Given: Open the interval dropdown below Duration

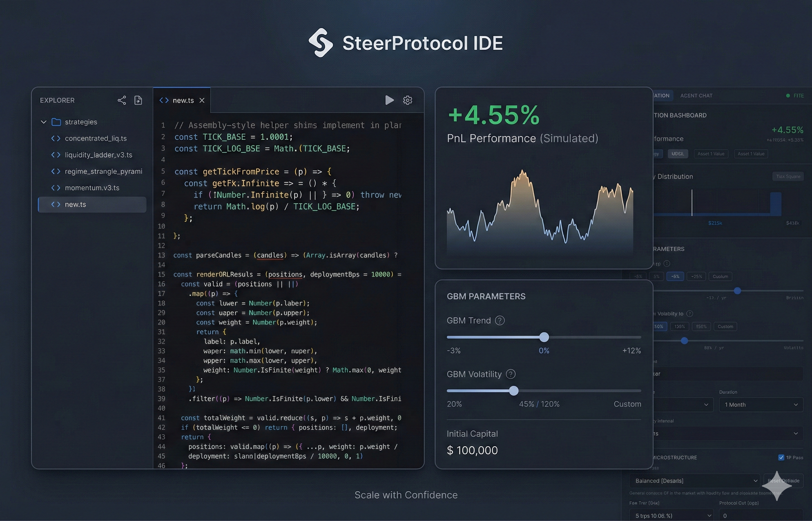Looking at the screenshot, I should (728, 433).
